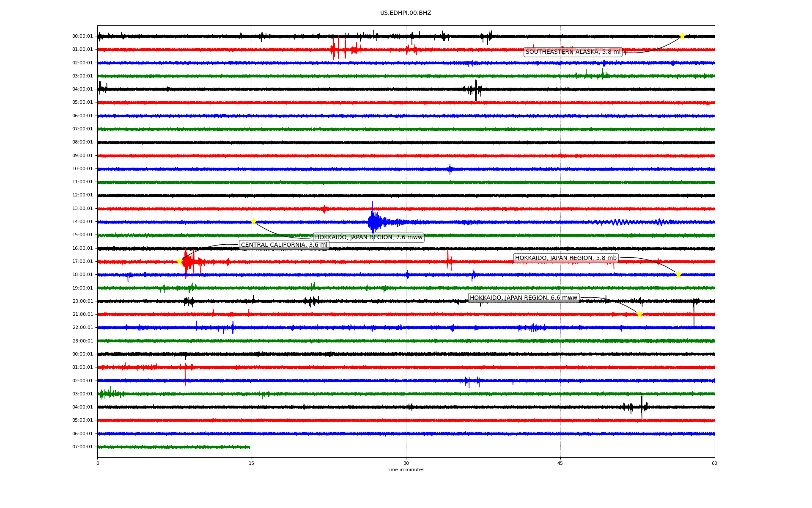The width and height of the screenshot is (812, 508).
Task: Click the Hokkaido 6.6 mww event label
Action: click(x=523, y=298)
